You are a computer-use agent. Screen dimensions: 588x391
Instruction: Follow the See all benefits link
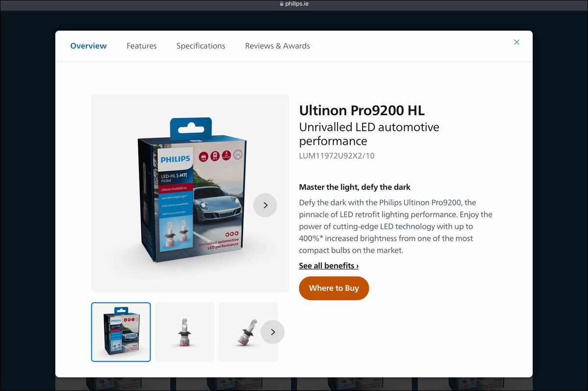coord(329,266)
